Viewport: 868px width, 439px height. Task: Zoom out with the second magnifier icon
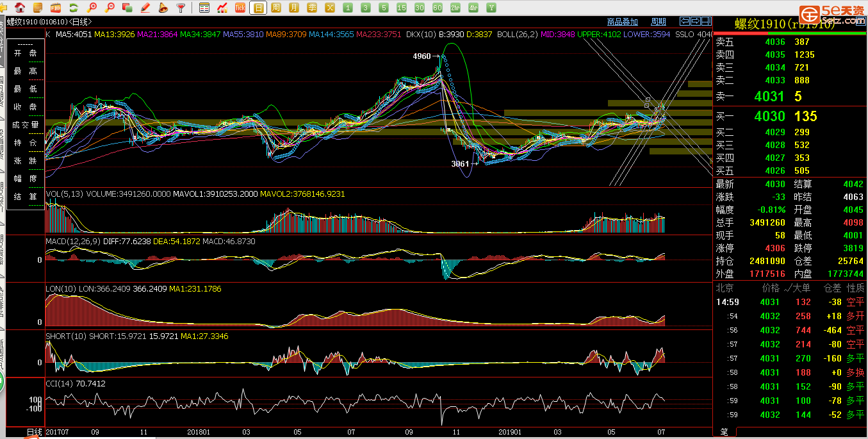click(110, 8)
